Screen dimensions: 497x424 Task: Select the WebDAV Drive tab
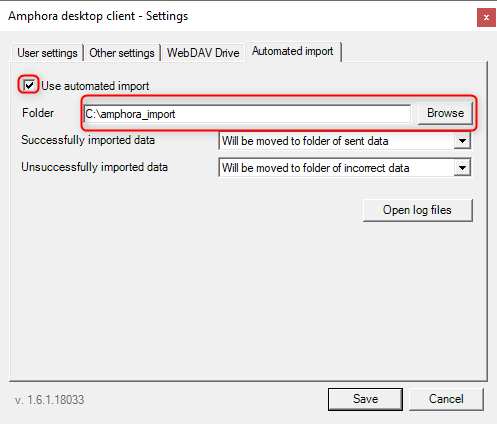203,53
